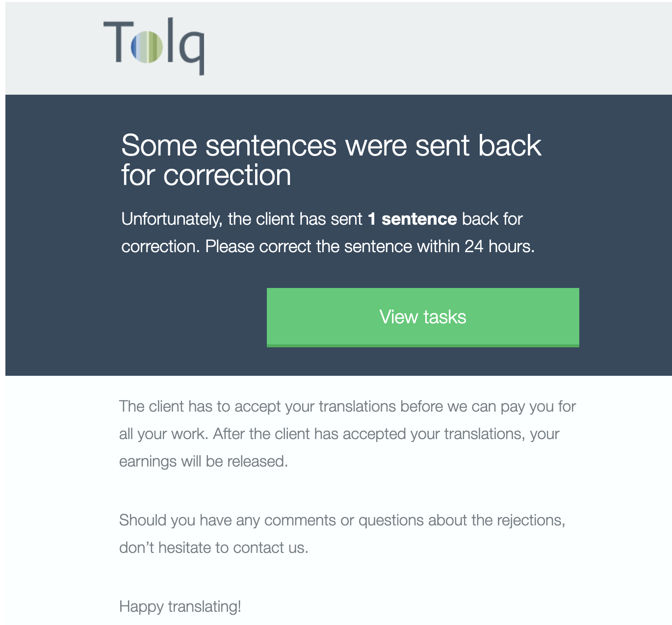This screenshot has height=625, width=672.
Task: Click the dark green underline of View tasks
Action: [423, 346]
